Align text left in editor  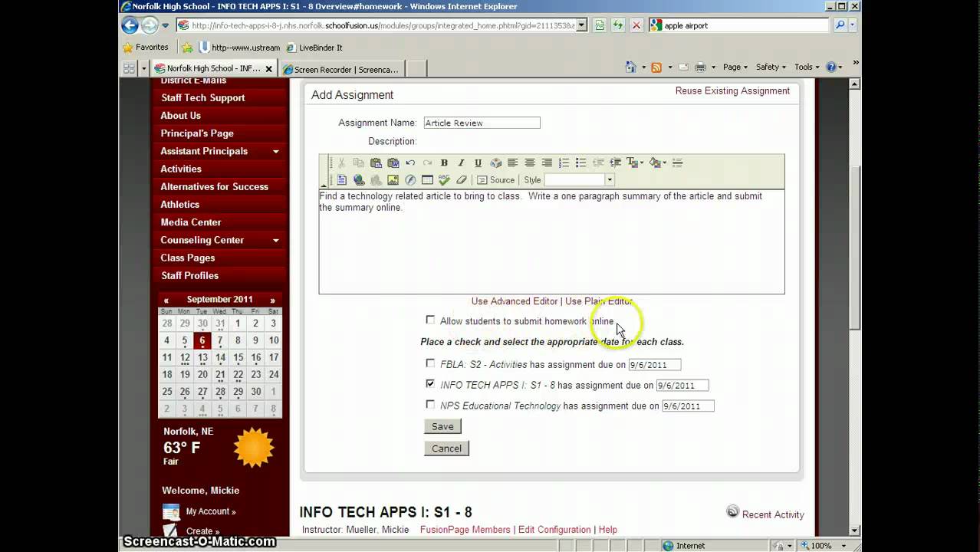(x=512, y=163)
